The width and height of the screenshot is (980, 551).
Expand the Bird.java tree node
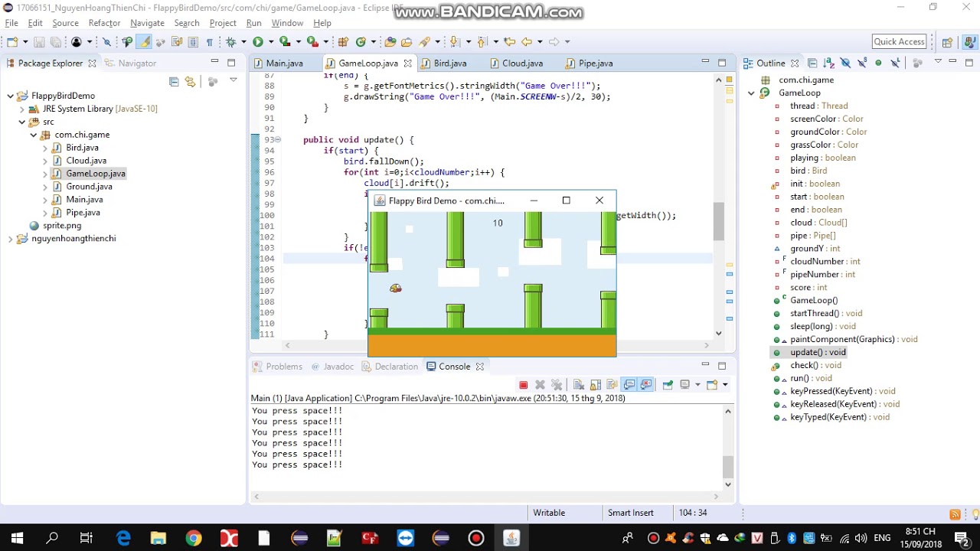(x=45, y=148)
